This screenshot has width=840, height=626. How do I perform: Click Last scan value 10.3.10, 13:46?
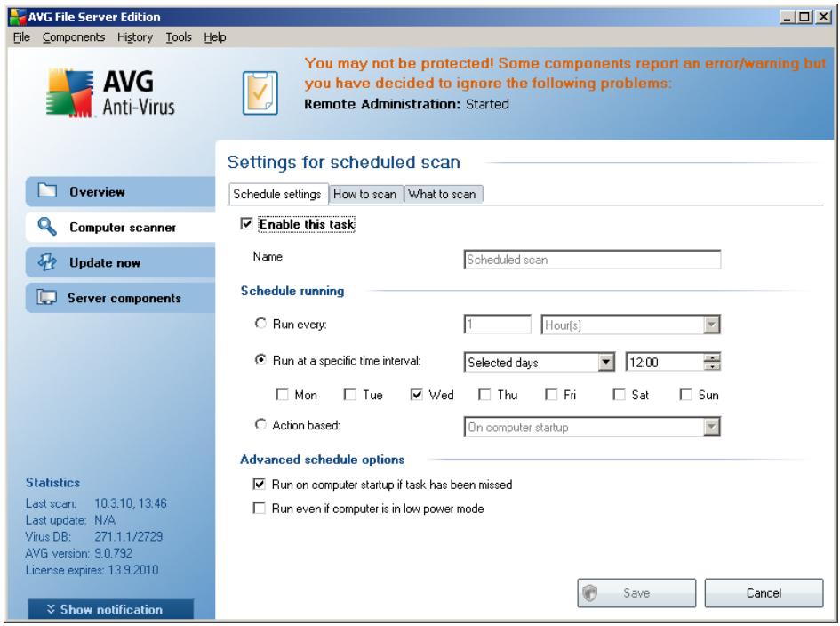coord(131,503)
